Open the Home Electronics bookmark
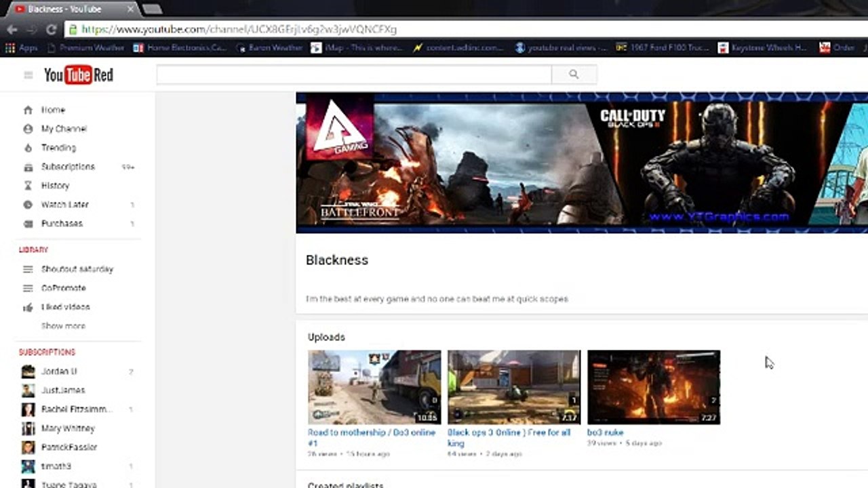The height and width of the screenshot is (488, 868). click(x=180, y=47)
